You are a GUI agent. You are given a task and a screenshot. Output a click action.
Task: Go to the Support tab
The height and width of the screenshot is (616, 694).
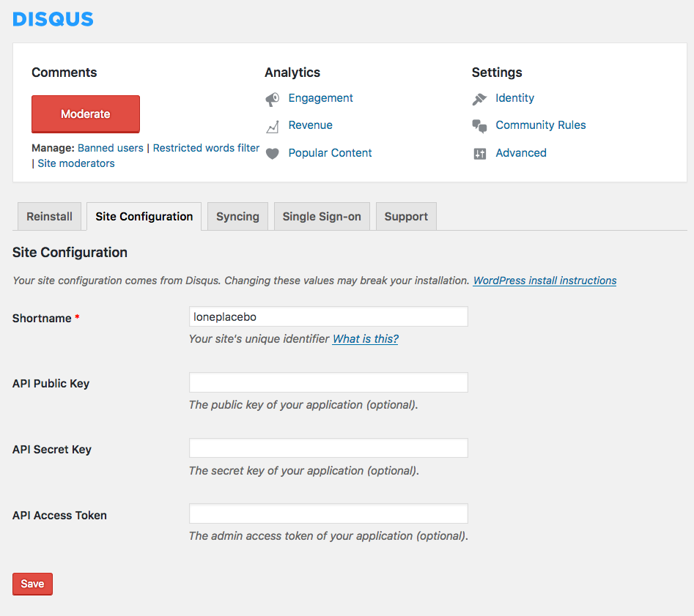click(x=406, y=216)
